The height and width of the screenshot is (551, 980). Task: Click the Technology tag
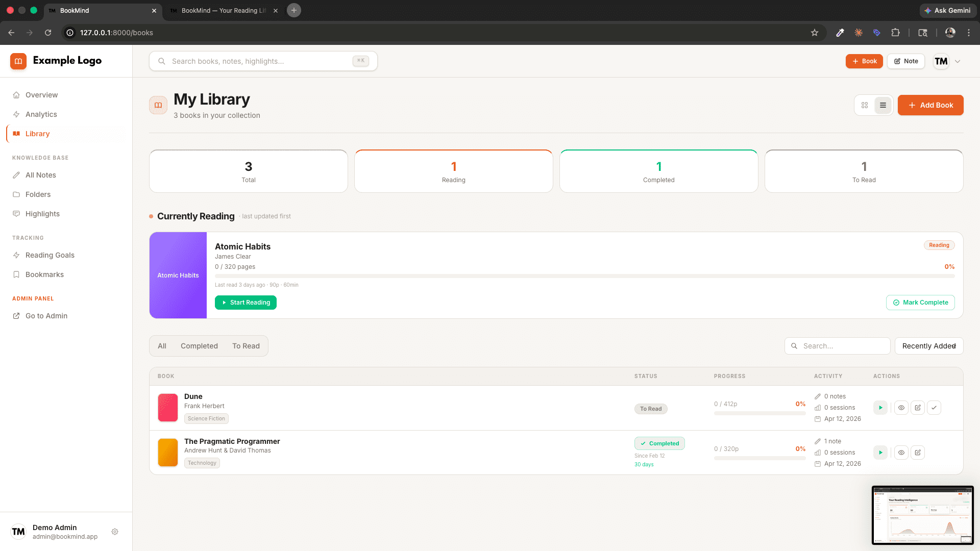click(202, 463)
